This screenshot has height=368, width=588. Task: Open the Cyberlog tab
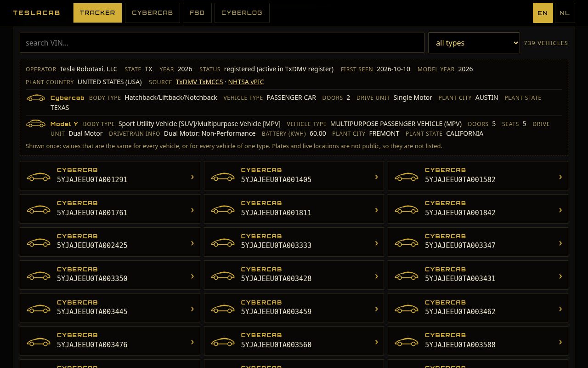click(x=242, y=13)
